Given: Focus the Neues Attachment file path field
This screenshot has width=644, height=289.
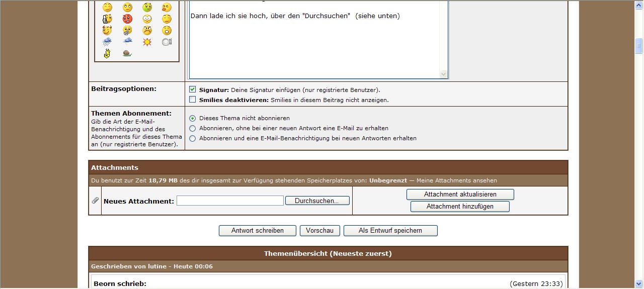Looking at the screenshot, I should [x=230, y=201].
